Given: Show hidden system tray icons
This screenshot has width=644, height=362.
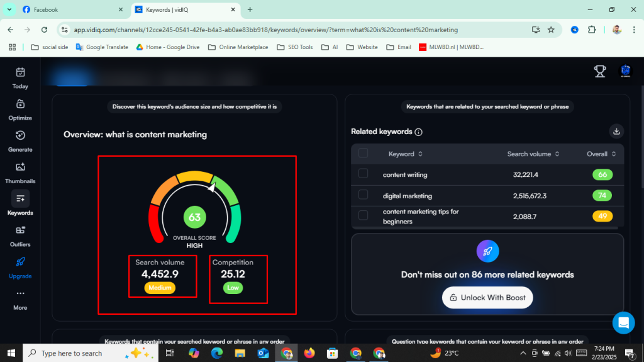Looking at the screenshot, I should (x=523, y=353).
